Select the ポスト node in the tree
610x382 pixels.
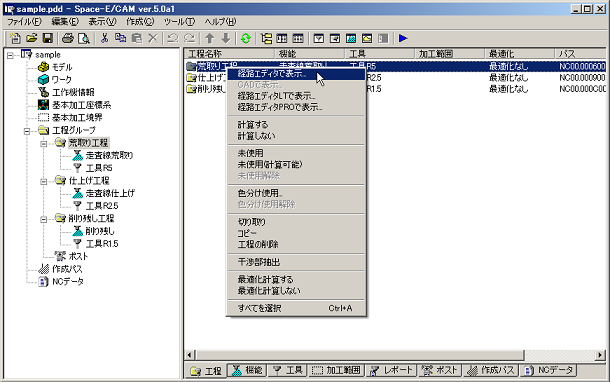(x=78, y=256)
